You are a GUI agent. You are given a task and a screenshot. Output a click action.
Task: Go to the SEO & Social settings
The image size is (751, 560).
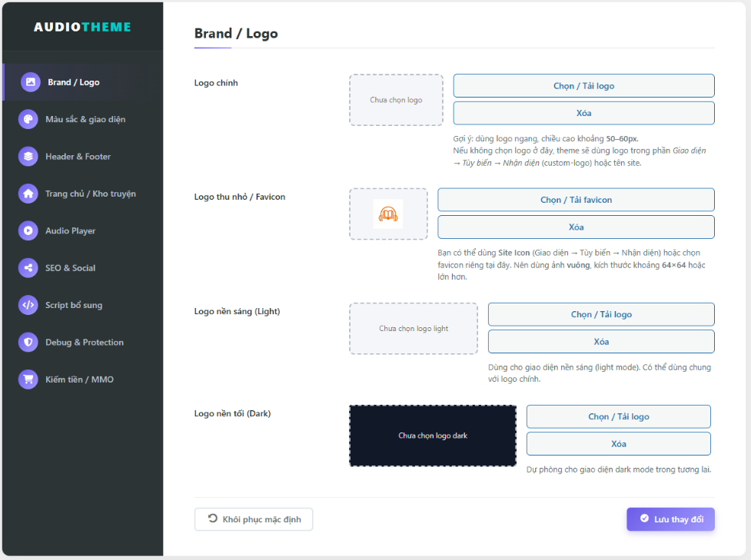click(70, 268)
